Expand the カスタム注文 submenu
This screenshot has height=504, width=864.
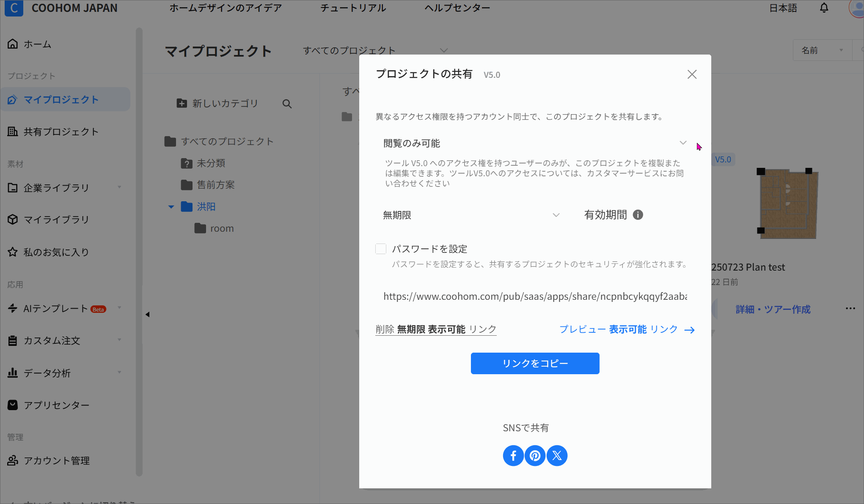point(119,340)
